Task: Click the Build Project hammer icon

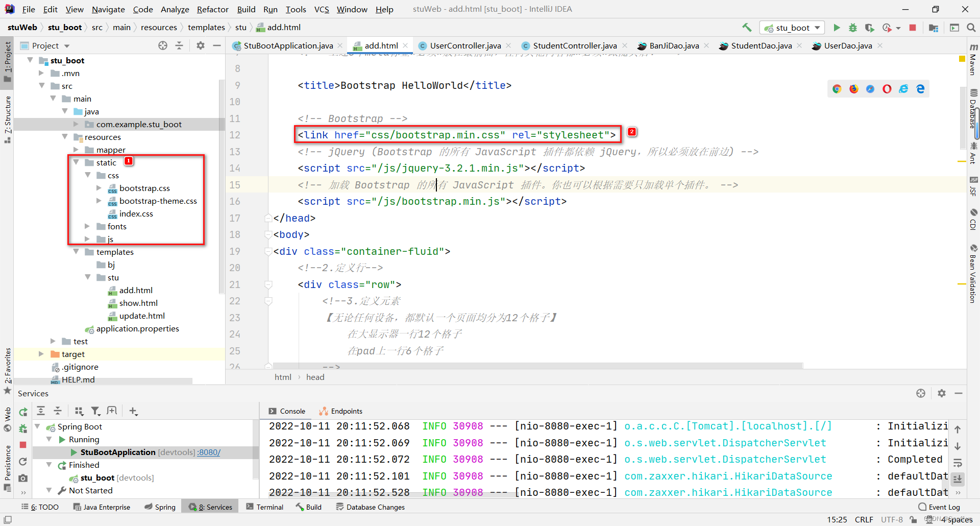Action: [747, 28]
